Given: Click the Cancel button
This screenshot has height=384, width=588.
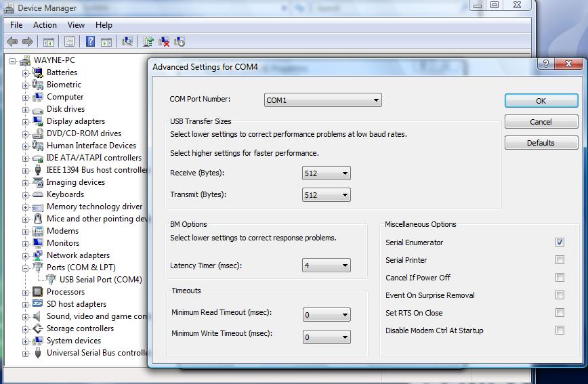Looking at the screenshot, I should point(541,122).
